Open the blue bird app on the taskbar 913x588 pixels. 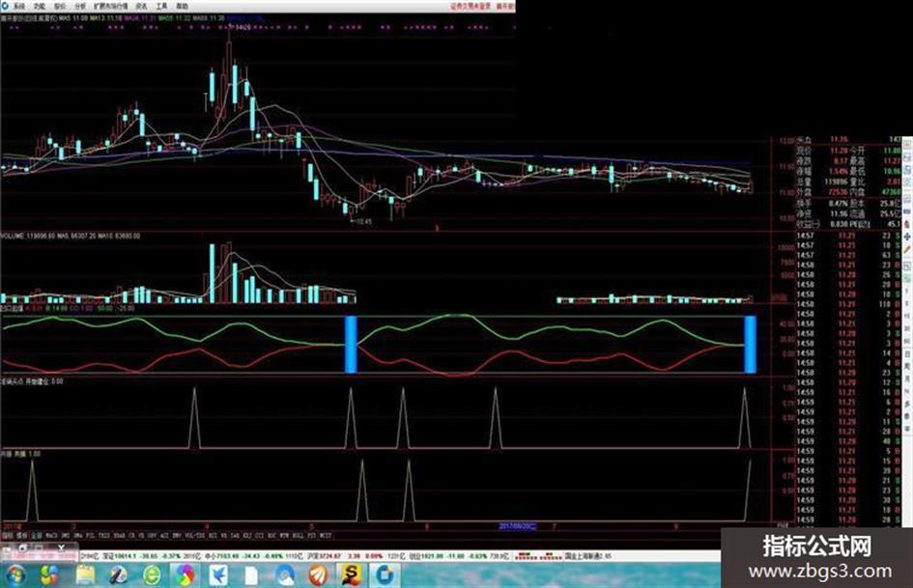[219, 575]
